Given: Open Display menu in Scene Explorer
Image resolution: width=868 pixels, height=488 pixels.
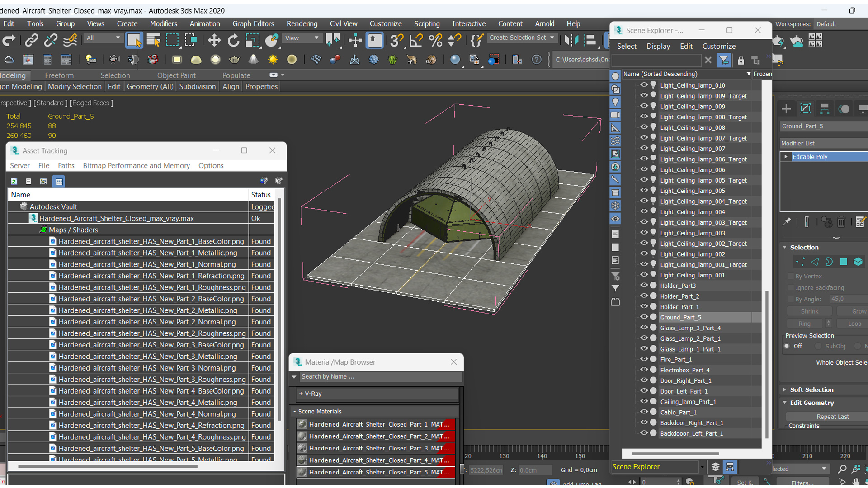Looking at the screenshot, I should click(658, 46).
